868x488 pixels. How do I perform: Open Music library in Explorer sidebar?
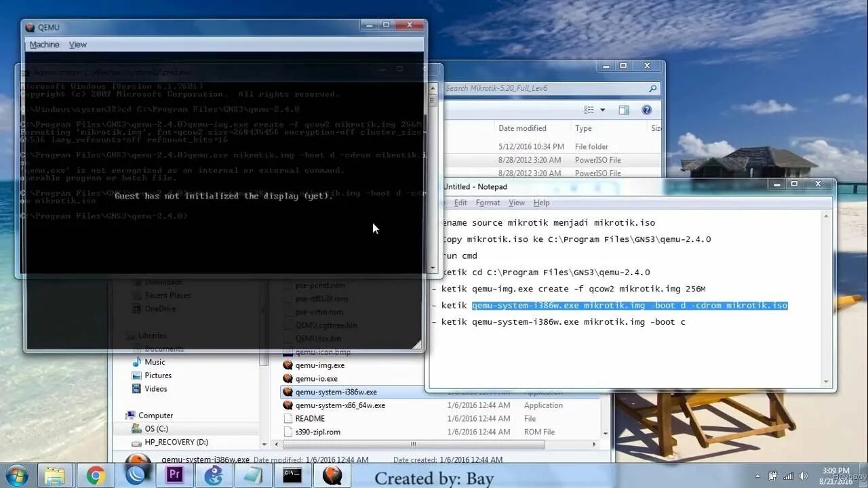(155, 362)
